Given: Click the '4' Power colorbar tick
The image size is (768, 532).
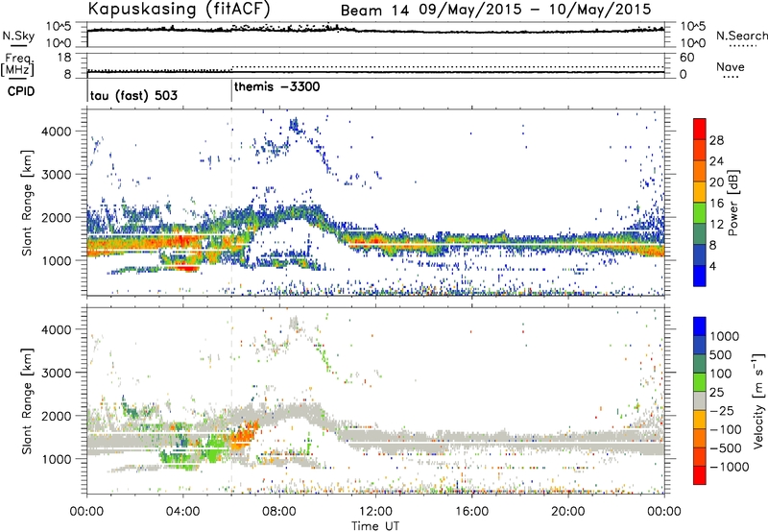Looking at the screenshot, I should coord(713,266).
